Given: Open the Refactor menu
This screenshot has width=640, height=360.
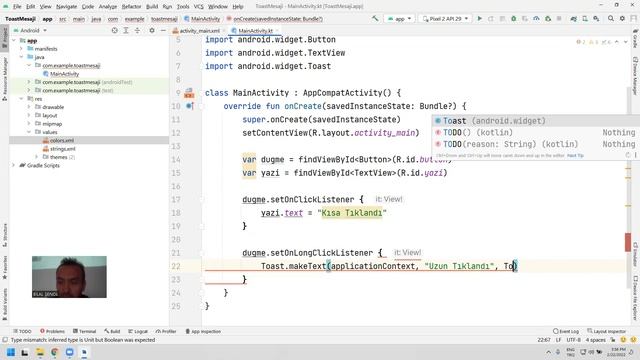Looking at the screenshot, I should coord(131,7).
